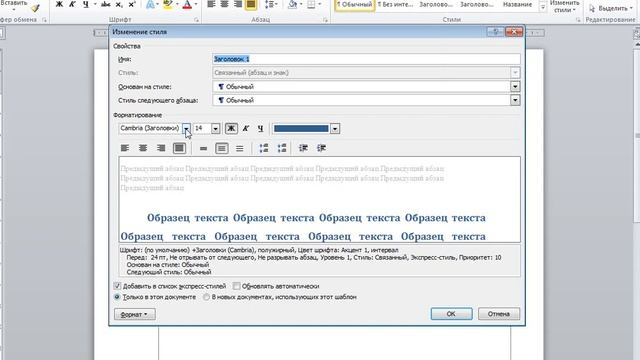Click the font size 14 field

(x=202, y=129)
